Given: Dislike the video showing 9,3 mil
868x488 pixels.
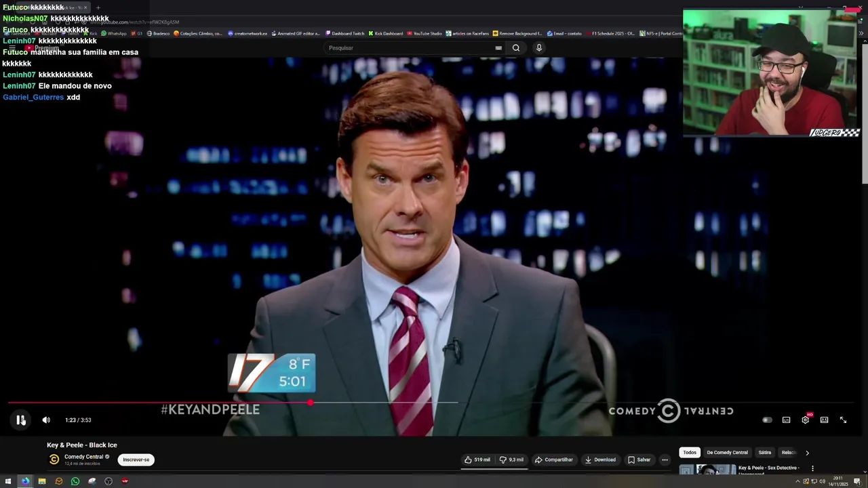Looking at the screenshot, I should pos(511,460).
